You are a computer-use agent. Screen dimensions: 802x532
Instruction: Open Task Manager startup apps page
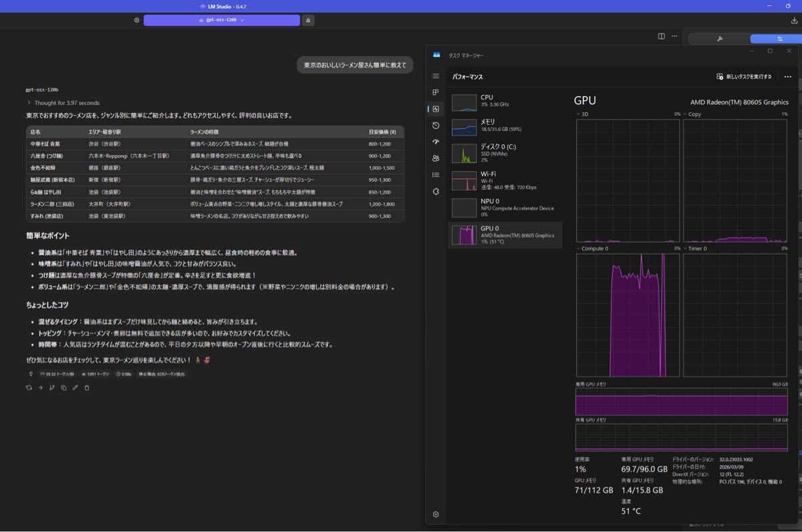pyautogui.click(x=436, y=142)
